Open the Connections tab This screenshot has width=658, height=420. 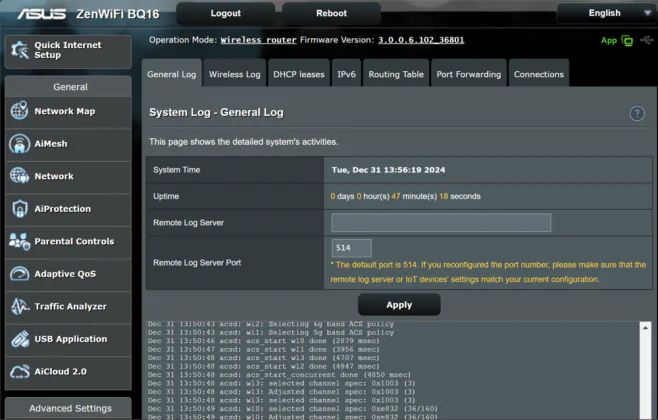pos(539,74)
